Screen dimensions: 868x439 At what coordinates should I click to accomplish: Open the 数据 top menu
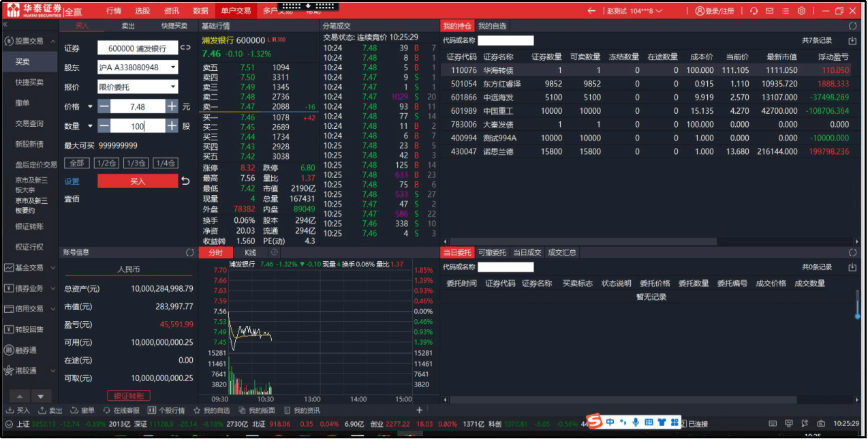click(x=200, y=11)
